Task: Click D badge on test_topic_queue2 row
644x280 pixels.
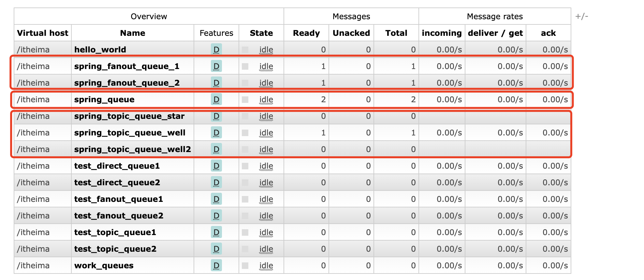Action: pyautogui.click(x=216, y=249)
